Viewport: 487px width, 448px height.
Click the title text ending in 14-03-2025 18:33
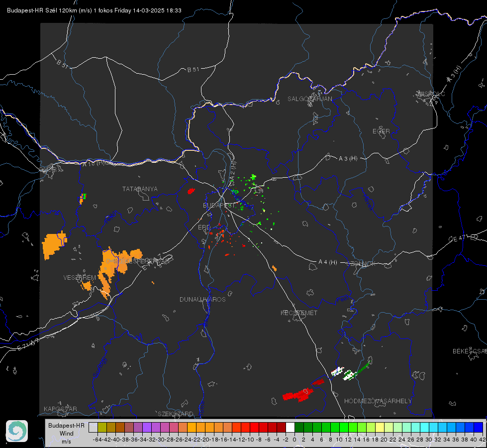94,10
